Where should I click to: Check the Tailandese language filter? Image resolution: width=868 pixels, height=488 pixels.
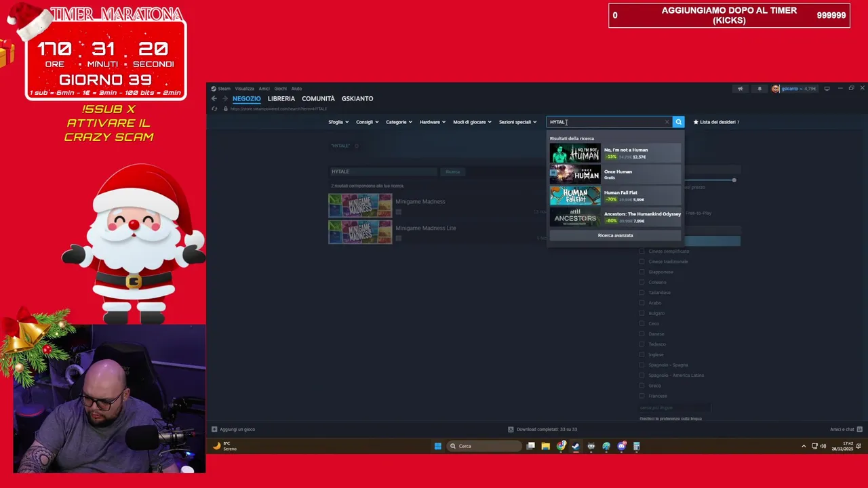[x=642, y=293]
